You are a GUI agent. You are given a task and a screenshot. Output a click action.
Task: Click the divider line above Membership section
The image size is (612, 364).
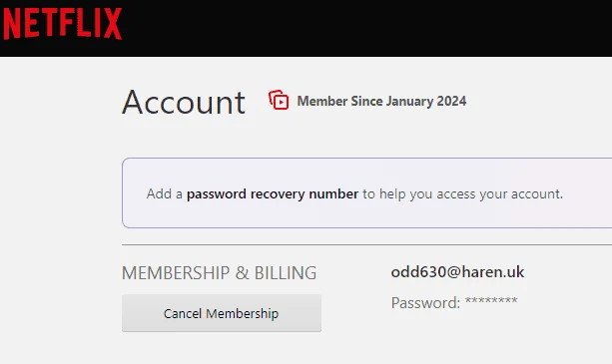point(366,244)
